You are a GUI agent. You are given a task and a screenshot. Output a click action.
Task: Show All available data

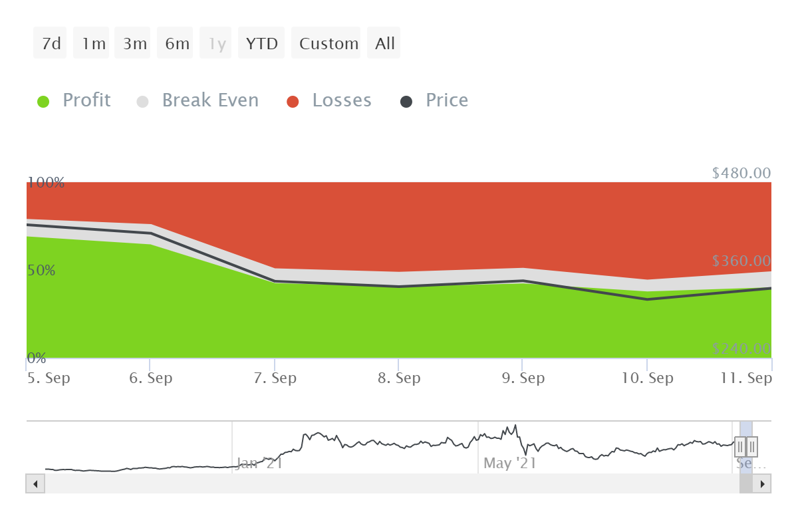pyautogui.click(x=384, y=44)
